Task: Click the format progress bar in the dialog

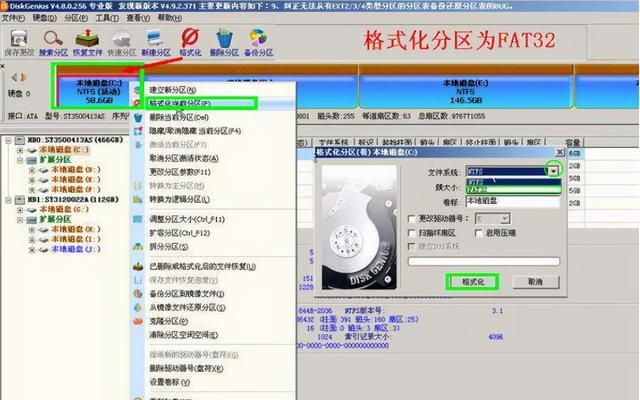Action: point(484,261)
